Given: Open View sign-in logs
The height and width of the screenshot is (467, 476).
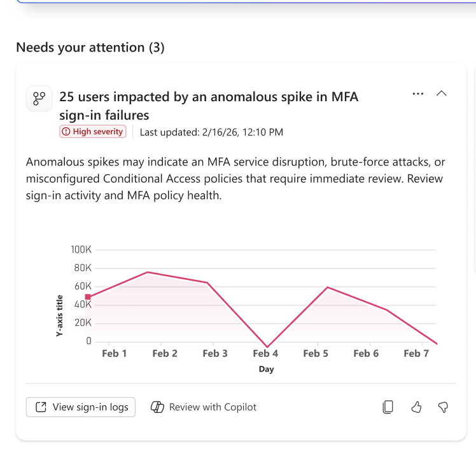Looking at the screenshot, I should tap(81, 407).
